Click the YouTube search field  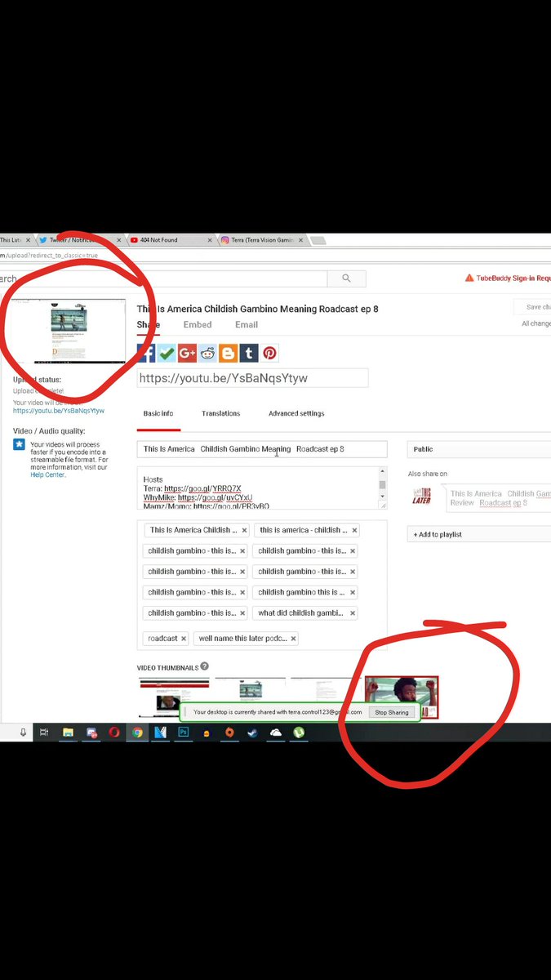click(163, 278)
